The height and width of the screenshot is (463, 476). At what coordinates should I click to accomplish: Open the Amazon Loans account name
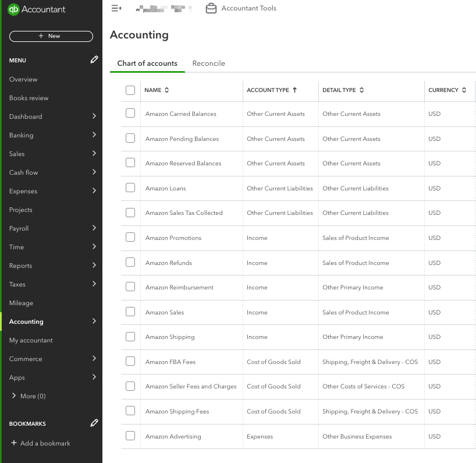pos(165,188)
